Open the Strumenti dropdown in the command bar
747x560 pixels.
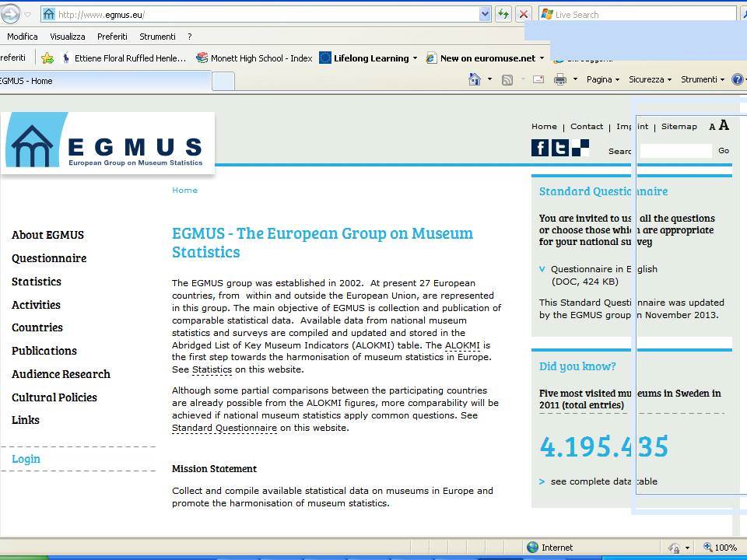[702, 79]
